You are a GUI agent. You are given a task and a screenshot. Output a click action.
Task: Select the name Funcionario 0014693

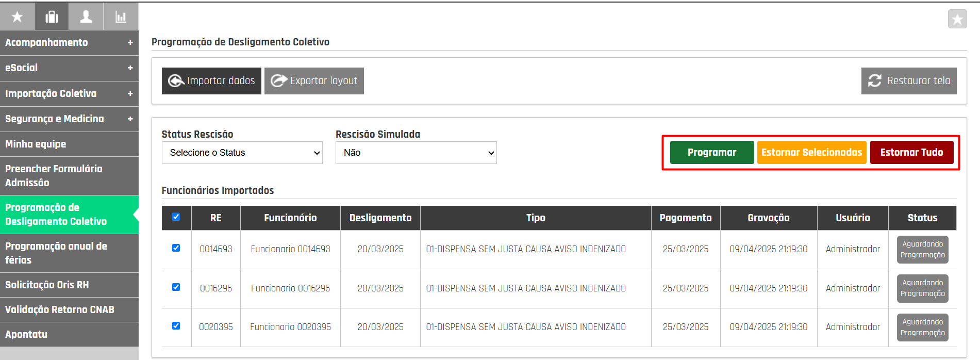coord(291,249)
